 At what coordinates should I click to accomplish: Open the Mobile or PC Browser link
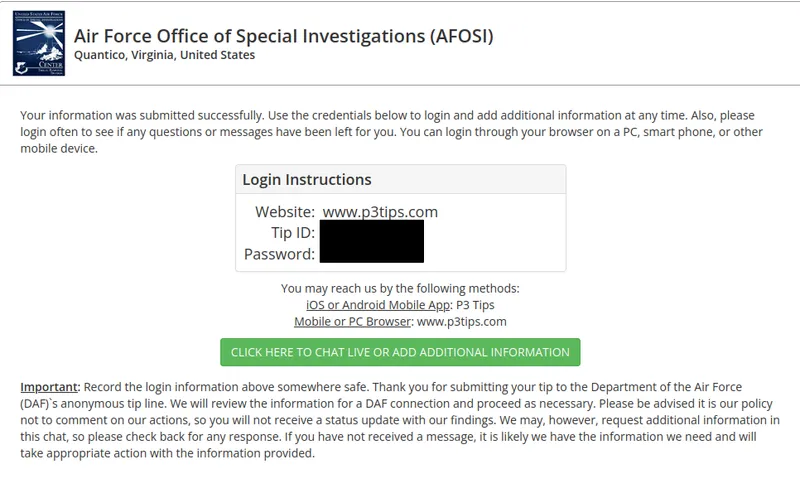point(352,322)
